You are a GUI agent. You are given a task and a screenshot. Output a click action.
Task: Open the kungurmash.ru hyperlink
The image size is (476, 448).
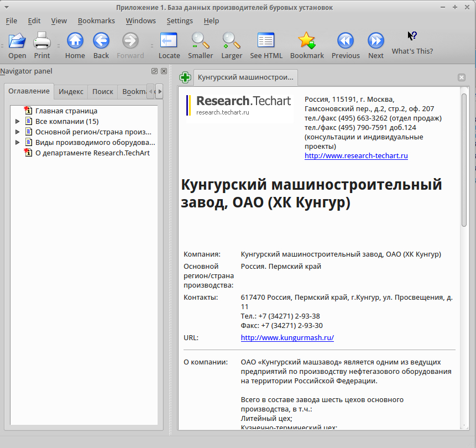[x=287, y=338]
